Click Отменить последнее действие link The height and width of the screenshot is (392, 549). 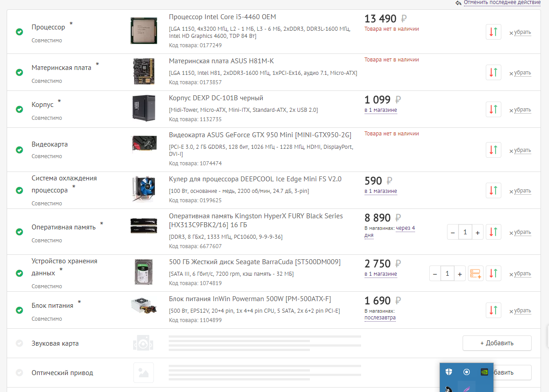tap(502, 3)
